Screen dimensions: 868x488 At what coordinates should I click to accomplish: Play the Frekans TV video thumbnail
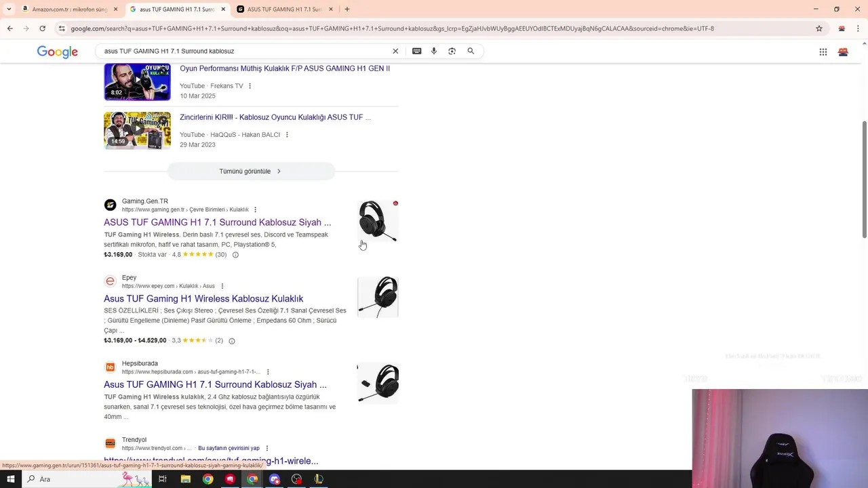click(x=137, y=82)
